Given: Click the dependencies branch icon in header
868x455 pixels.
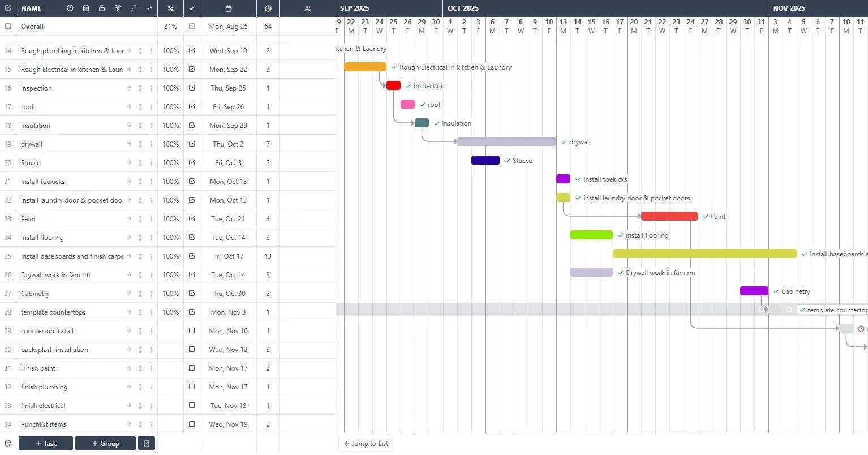Looking at the screenshot, I should (118, 8).
